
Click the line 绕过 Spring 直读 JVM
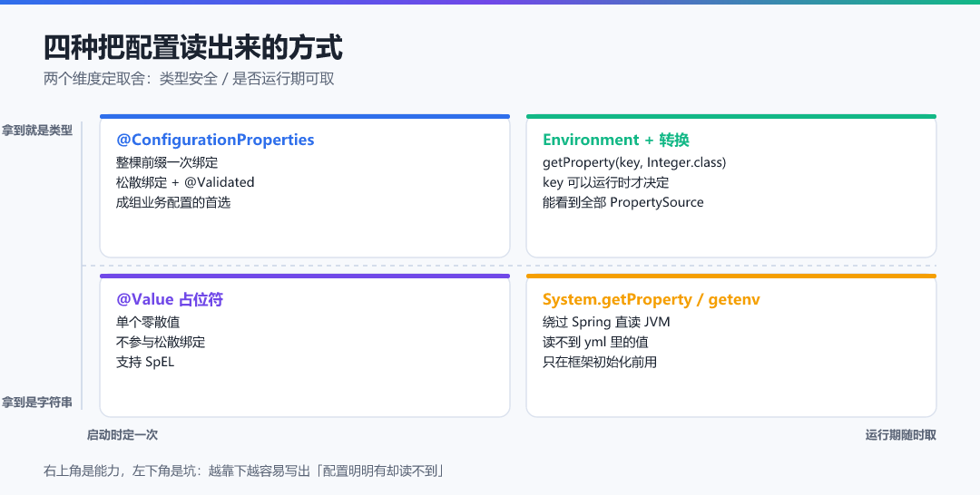click(606, 322)
